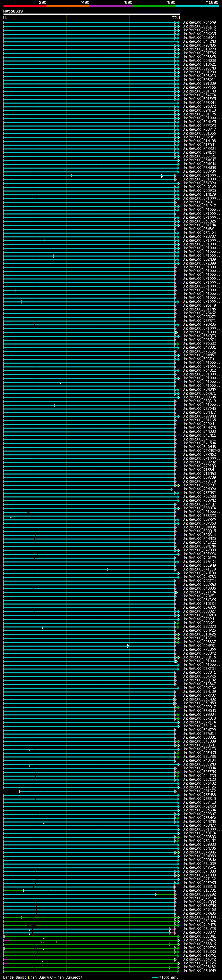Click hit label UniRef100_P55072
The image size is (222, 980).
199,317
